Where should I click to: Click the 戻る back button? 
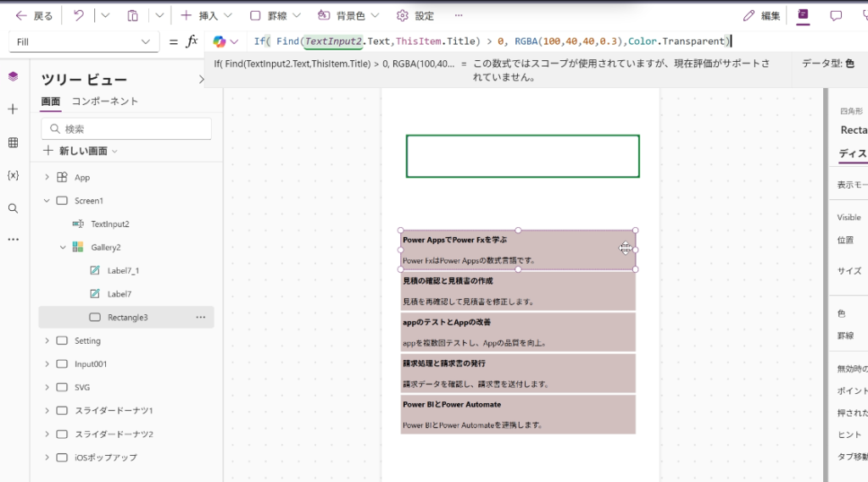[34, 15]
